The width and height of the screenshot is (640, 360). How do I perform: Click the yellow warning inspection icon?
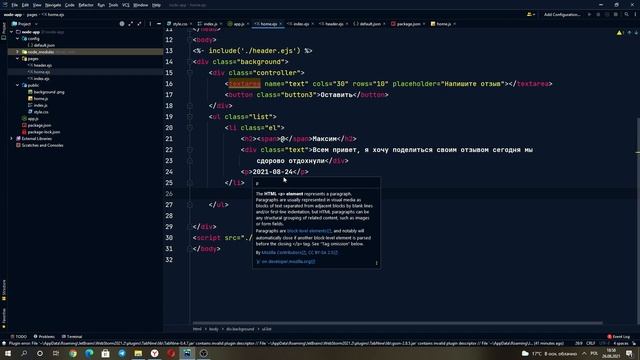click(x=620, y=33)
